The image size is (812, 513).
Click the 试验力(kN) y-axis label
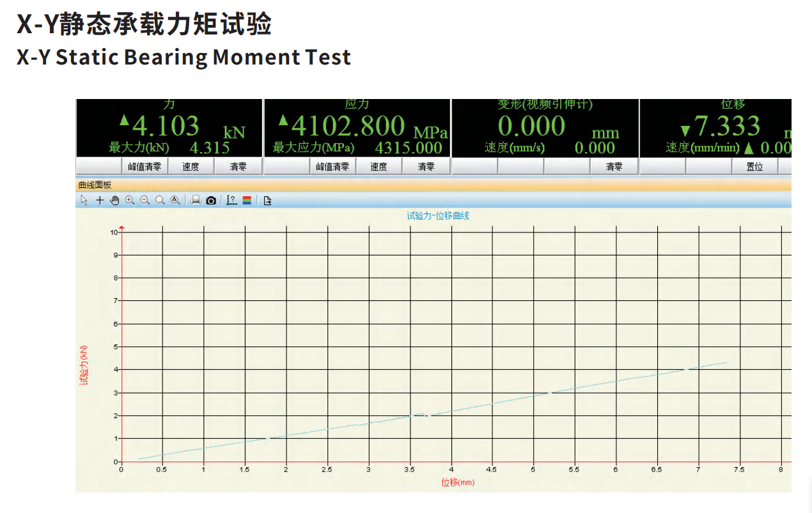point(84,365)
